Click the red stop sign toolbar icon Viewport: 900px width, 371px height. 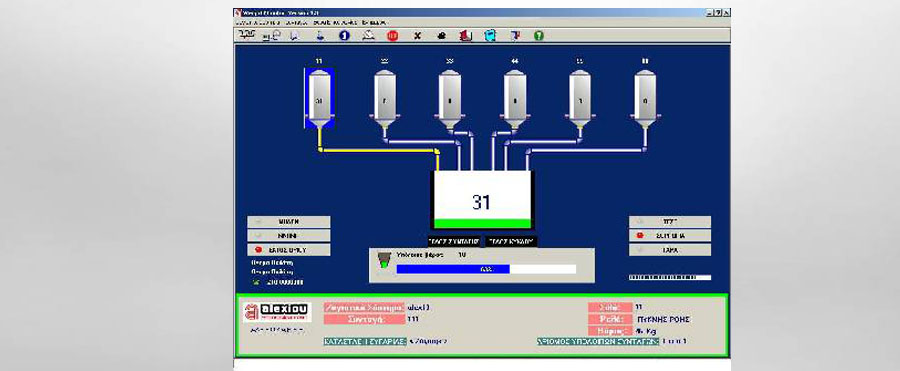click(393, 36)
